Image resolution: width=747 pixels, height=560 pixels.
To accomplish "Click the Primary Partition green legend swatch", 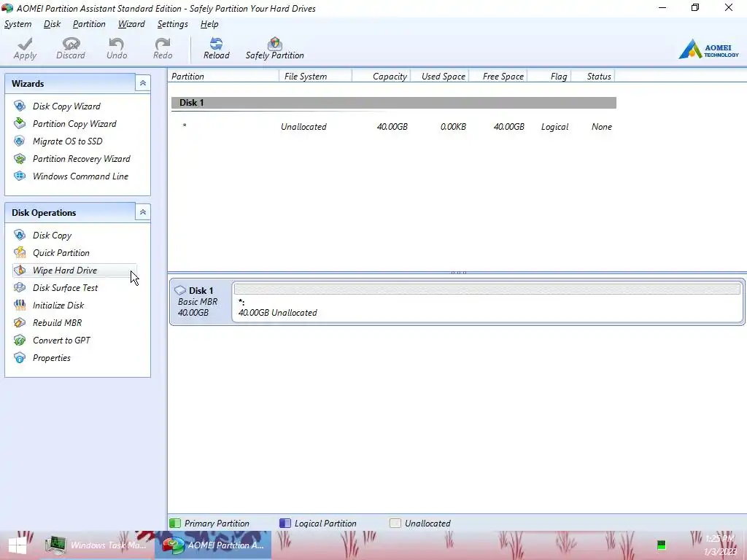I will 175,523.
